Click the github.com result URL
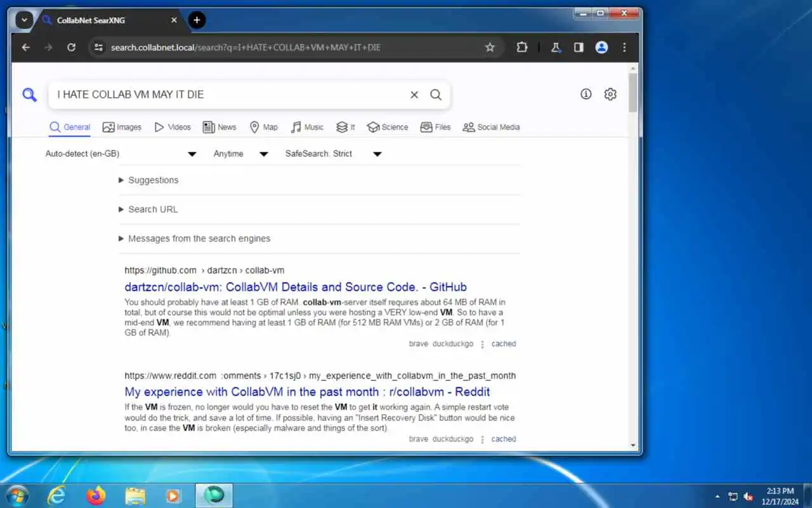The height and width of the screenshot is (508, 812). click(x=204, y=271)
